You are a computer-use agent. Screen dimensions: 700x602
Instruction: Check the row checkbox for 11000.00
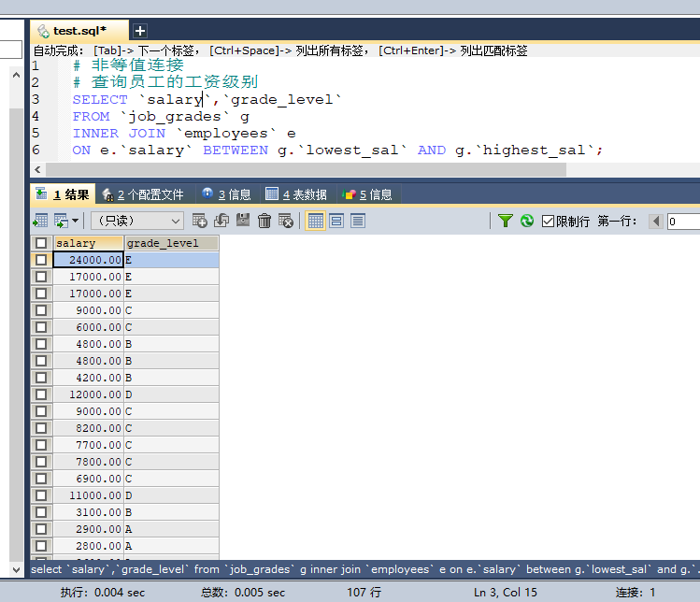click(41, 495)
